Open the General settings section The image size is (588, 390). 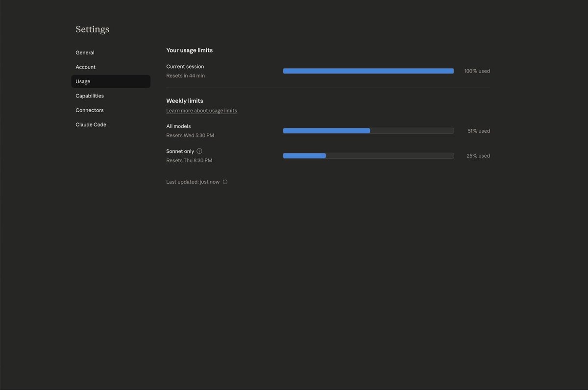click(111, 52)
